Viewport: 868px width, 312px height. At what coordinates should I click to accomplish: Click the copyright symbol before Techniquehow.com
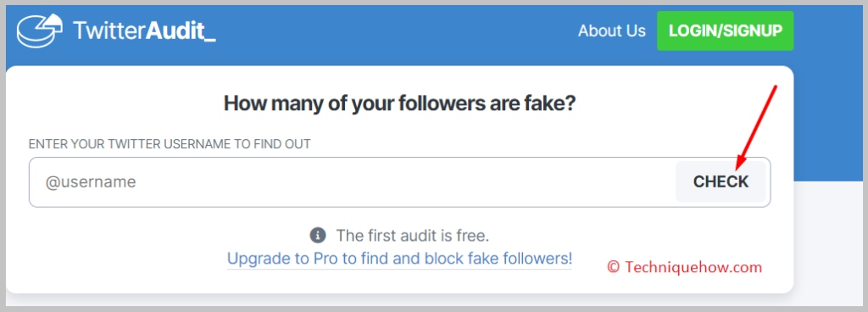tap(614, 267)
